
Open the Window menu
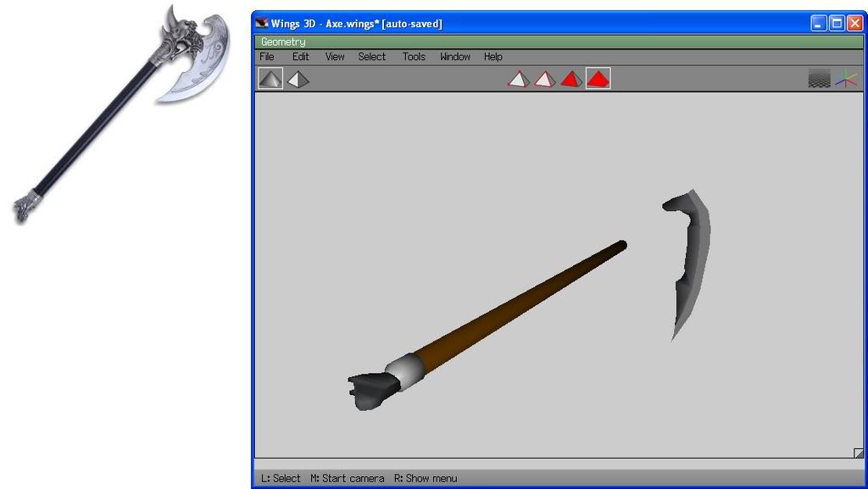pyautogui.click(x=455, y=57)
